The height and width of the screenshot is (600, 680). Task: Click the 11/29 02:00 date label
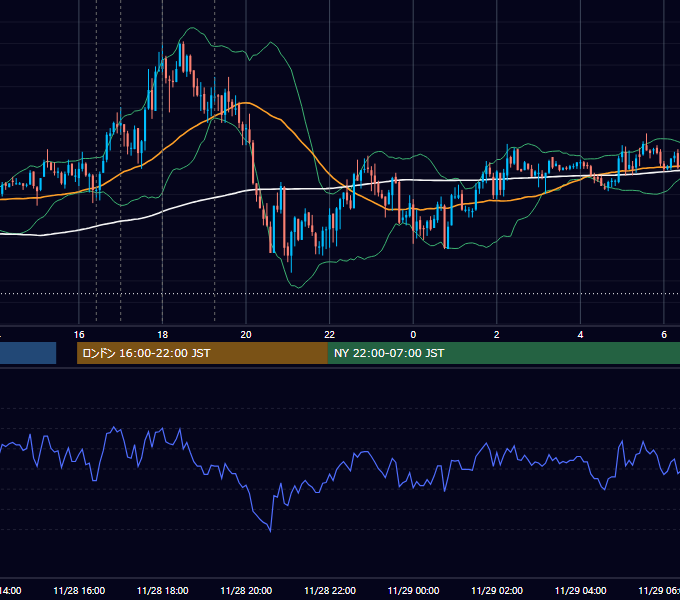pyautogui.click(x=497, y=590)
